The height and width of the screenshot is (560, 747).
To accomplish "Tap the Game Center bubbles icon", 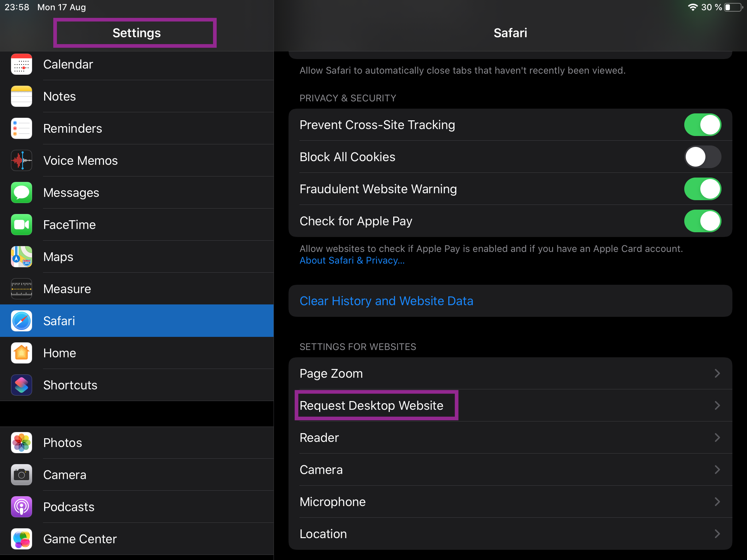I will tap(22, 539).
